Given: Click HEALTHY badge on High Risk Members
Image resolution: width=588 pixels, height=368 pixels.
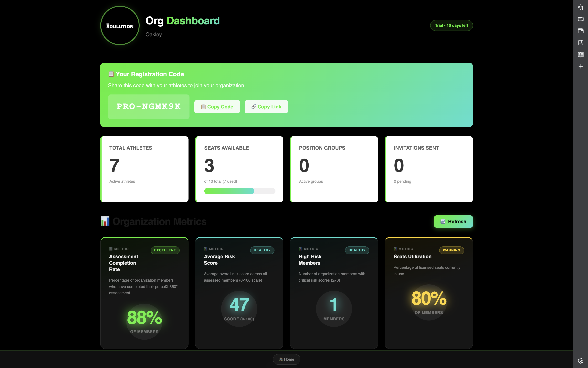Looking at the screenshot, I should [357, 250].
